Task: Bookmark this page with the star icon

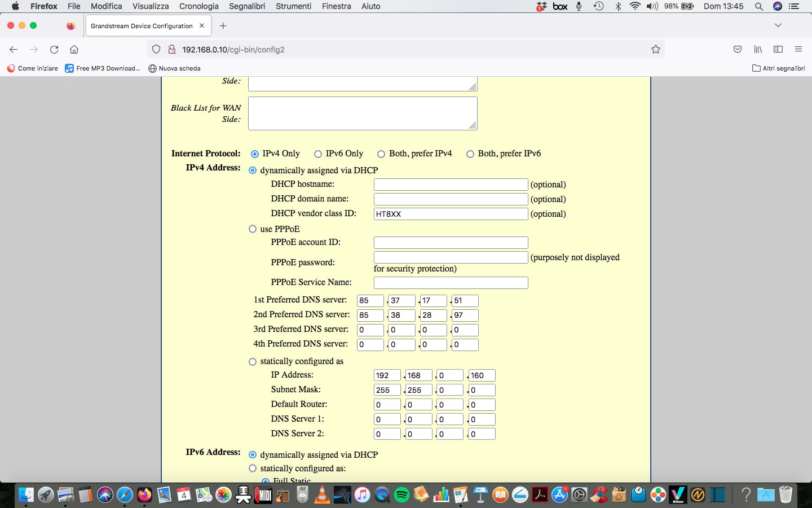Action: 655,50
